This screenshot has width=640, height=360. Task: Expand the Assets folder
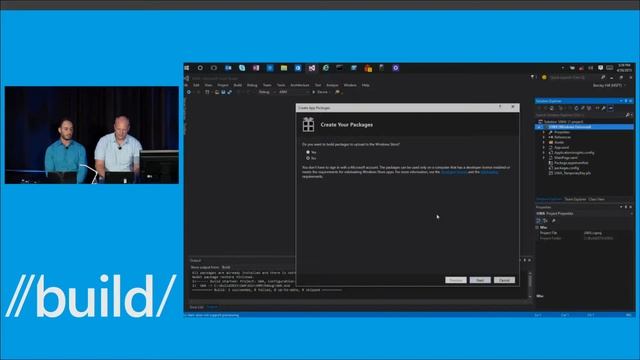pyautogui.click(x=544, y=142)
